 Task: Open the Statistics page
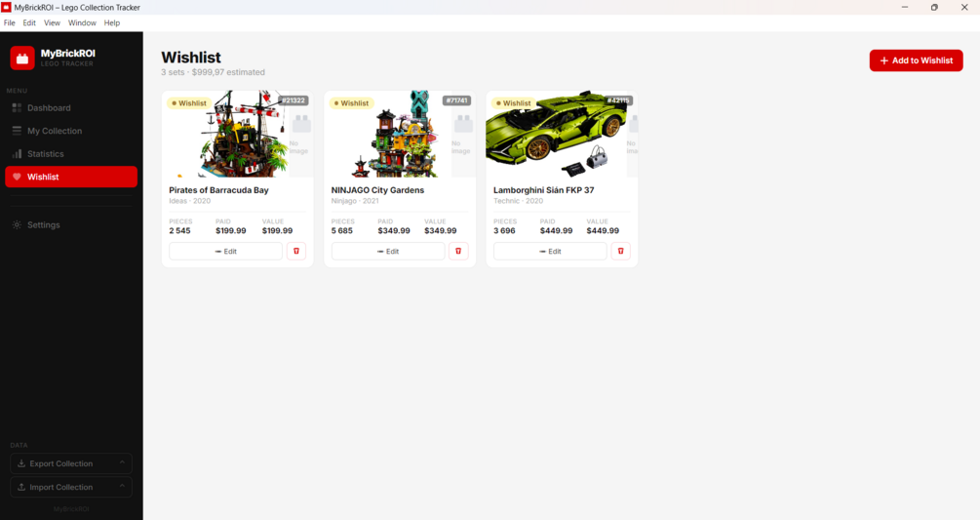[71, 154]
